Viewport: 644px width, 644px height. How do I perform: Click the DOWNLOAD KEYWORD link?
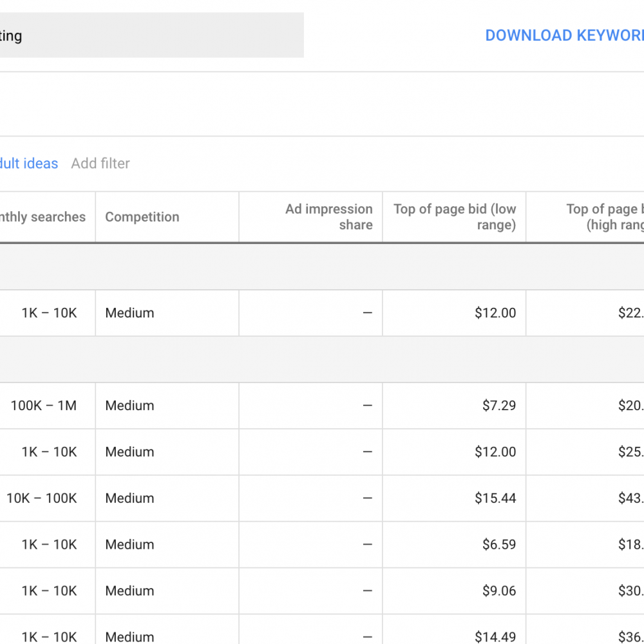coord(564,35)
